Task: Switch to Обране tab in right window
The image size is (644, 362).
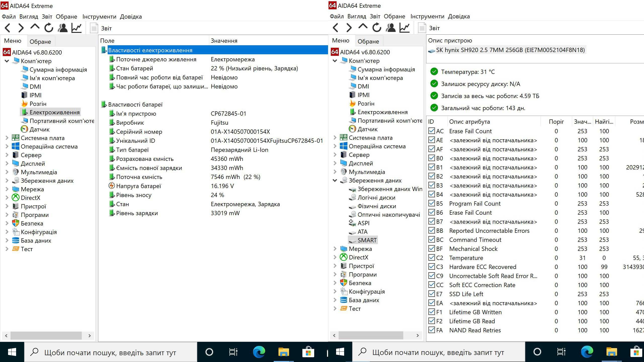Action: click(368, 41)
